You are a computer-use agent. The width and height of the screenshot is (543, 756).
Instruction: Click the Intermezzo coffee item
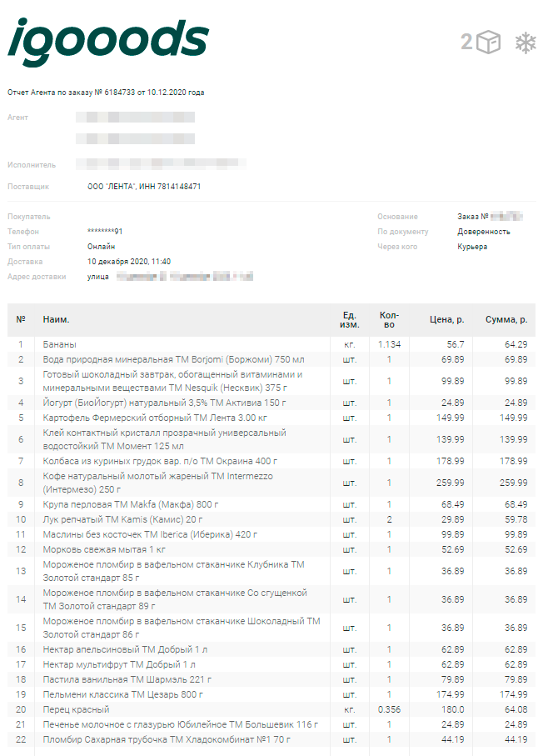pyautogui.click(x=157, y=483)
